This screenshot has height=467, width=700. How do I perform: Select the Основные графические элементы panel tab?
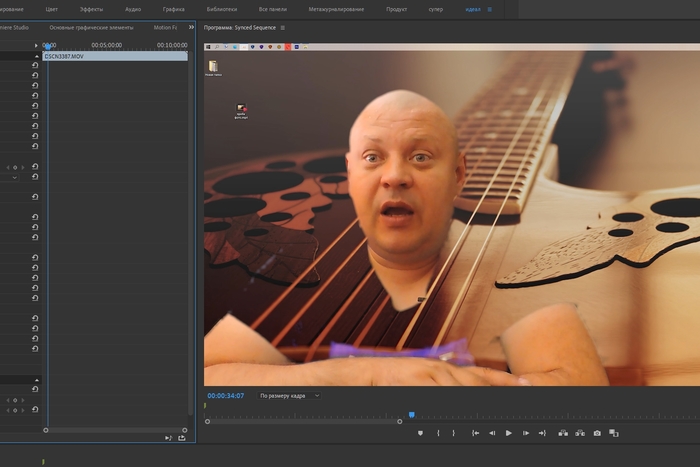point(91,28)
